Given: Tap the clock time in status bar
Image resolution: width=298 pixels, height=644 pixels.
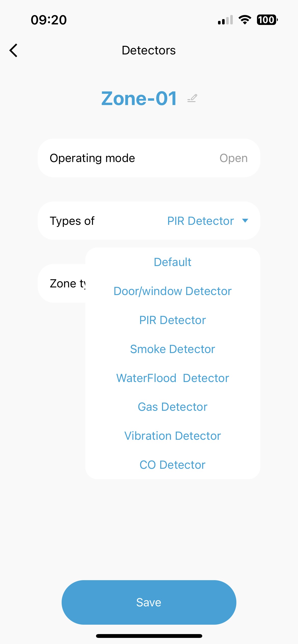Looking at the screenshot, I should pos(49,20).
